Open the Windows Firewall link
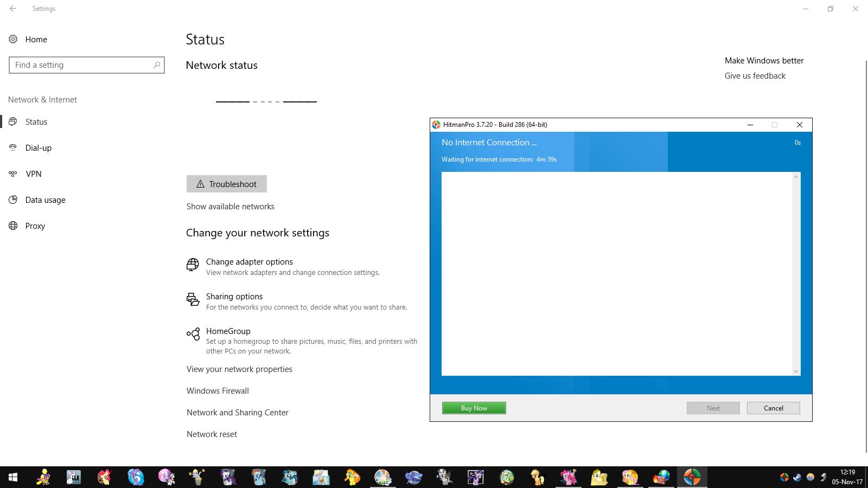Viewport: 868px width, 488px height. coord(218,391)
